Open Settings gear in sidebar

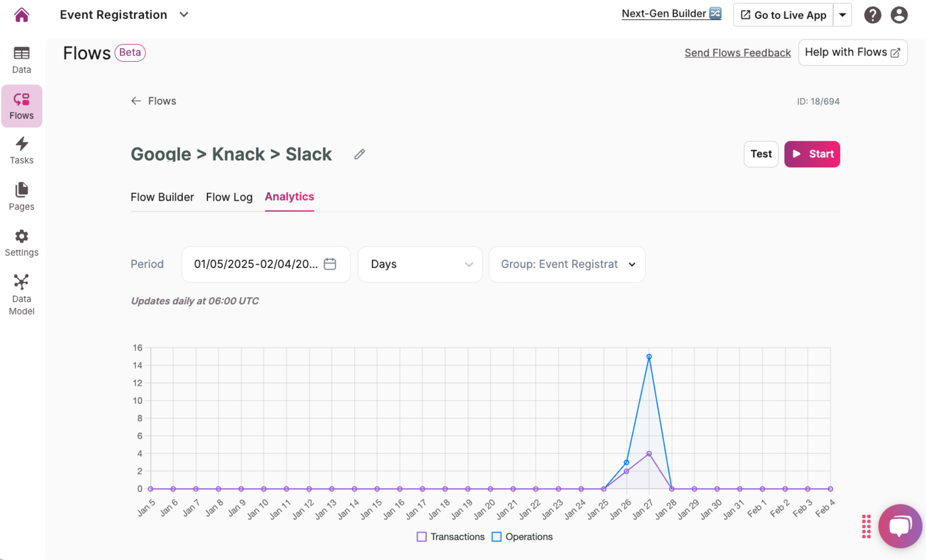(22, 243)
